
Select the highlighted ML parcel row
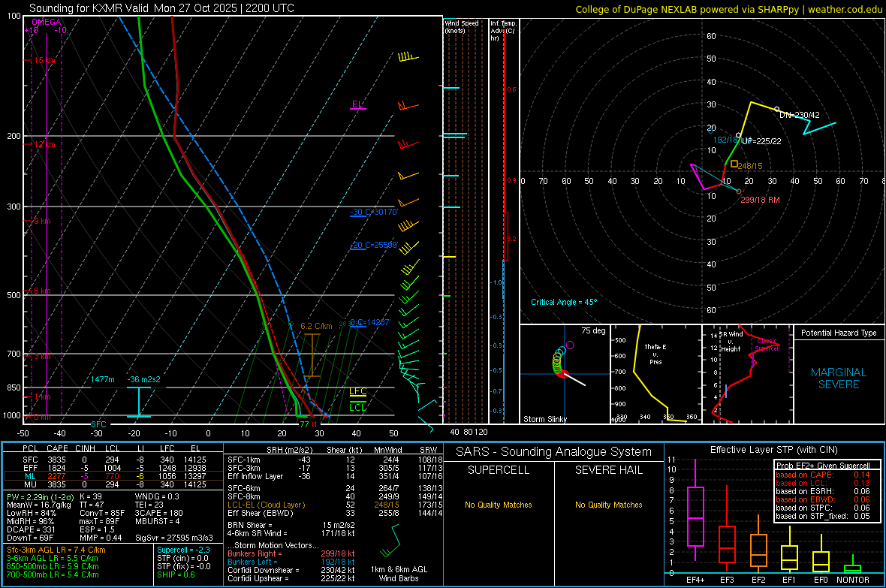[113, 476]
